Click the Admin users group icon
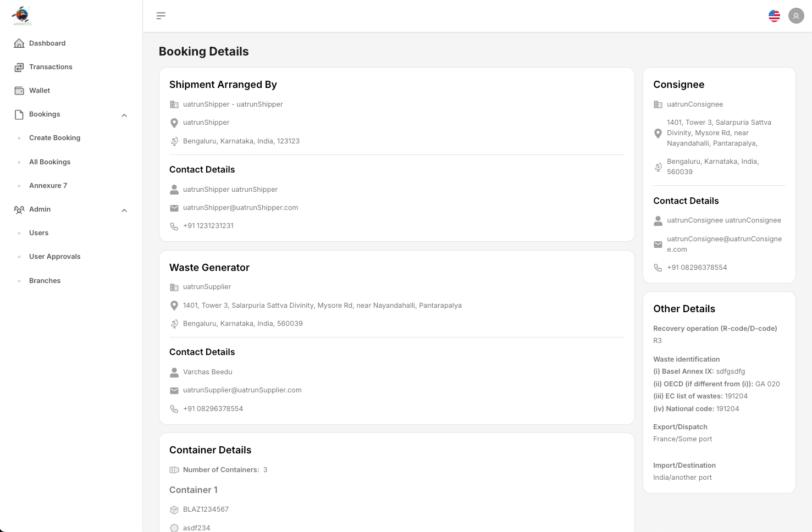The width and height of the screenshot is (812, 532). tap(19, 209)
